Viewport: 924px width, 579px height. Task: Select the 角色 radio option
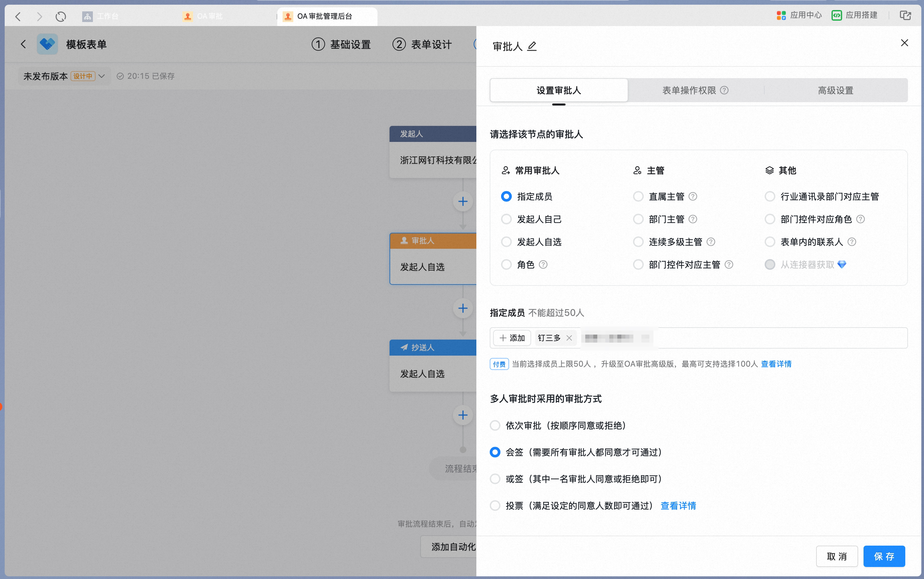pos(506,264)
